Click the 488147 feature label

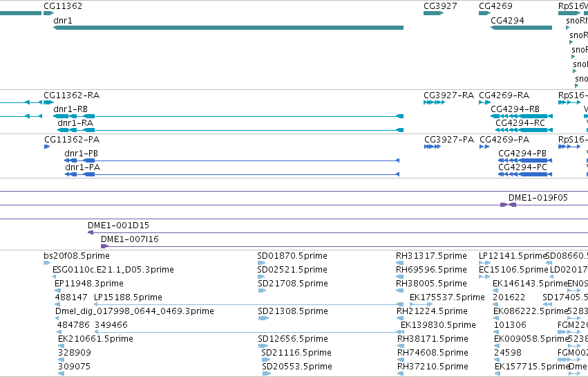coord(71,297)
